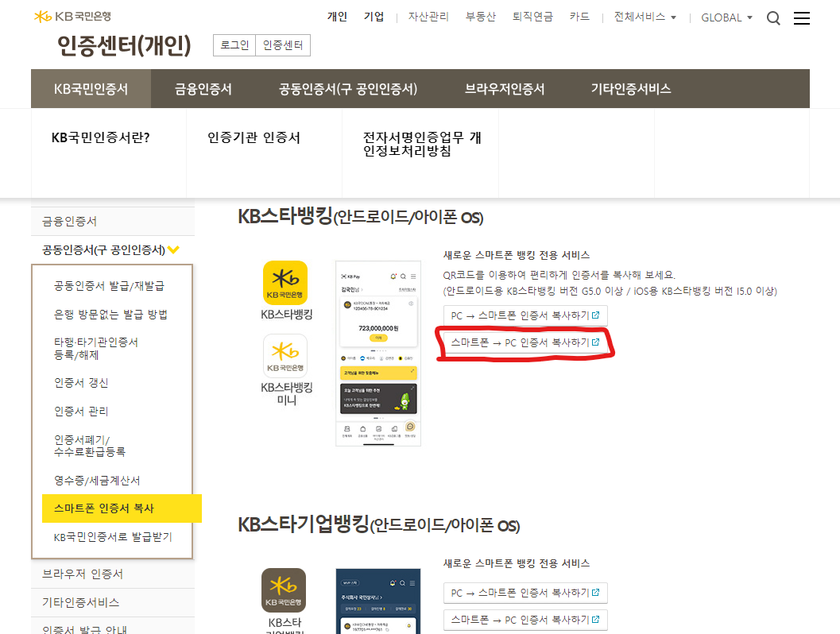Open the 카드 menu
Image resolution: width=840 pixels, height=634 pixels.
click(x=579, y=17)
